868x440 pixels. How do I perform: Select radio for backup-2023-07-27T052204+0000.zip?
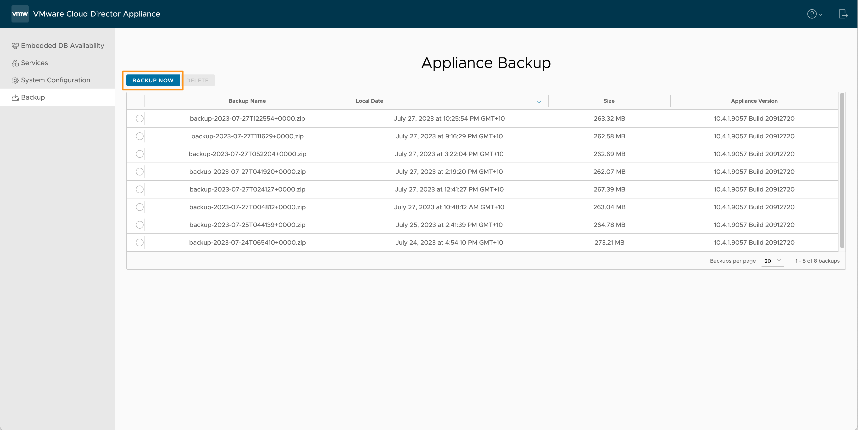pyautogui.click(x=139, y=154)
